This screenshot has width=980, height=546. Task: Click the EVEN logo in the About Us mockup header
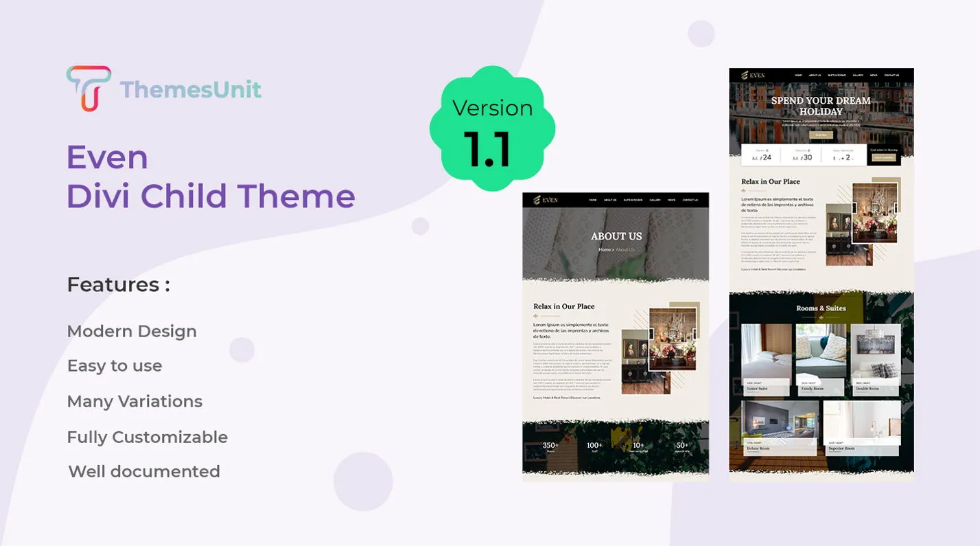tap(546, 200)
